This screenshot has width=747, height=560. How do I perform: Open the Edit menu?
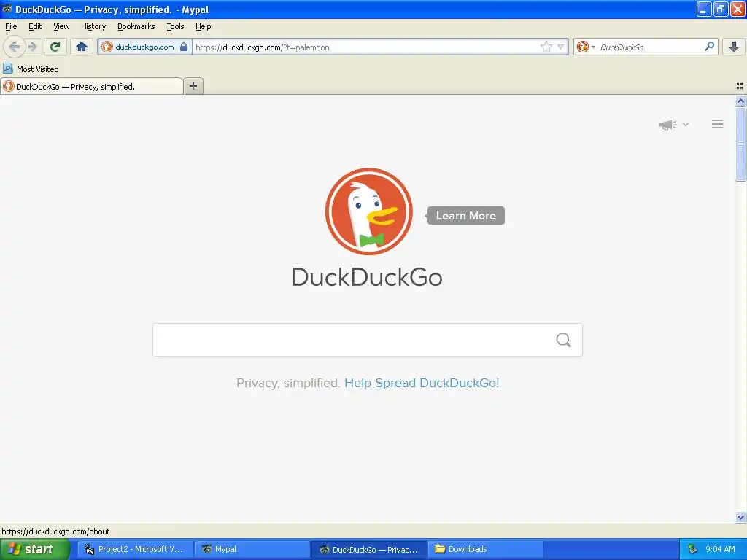(35, 26)
